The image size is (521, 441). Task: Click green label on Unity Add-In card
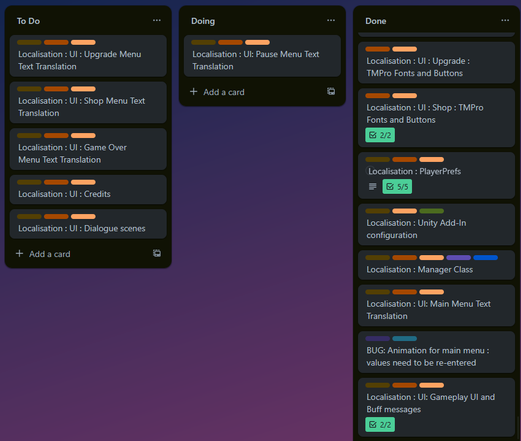click(x=431, y=211)
